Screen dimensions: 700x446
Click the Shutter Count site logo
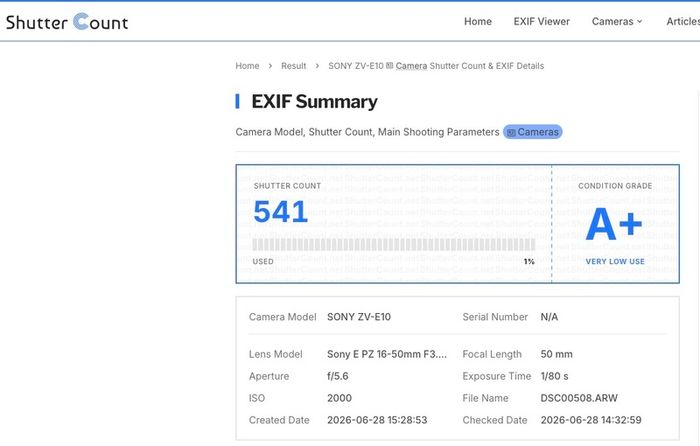coord(67,21)
